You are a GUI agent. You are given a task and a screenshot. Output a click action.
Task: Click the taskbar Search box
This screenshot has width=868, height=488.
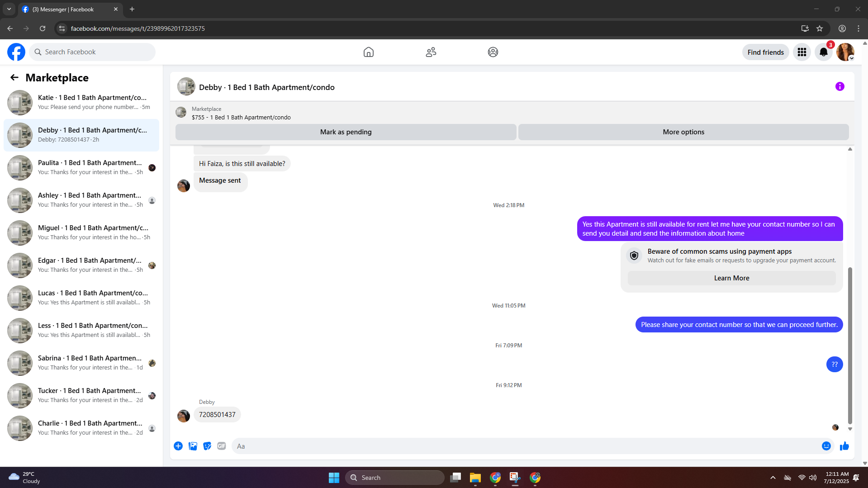click(x=394, y=478)
